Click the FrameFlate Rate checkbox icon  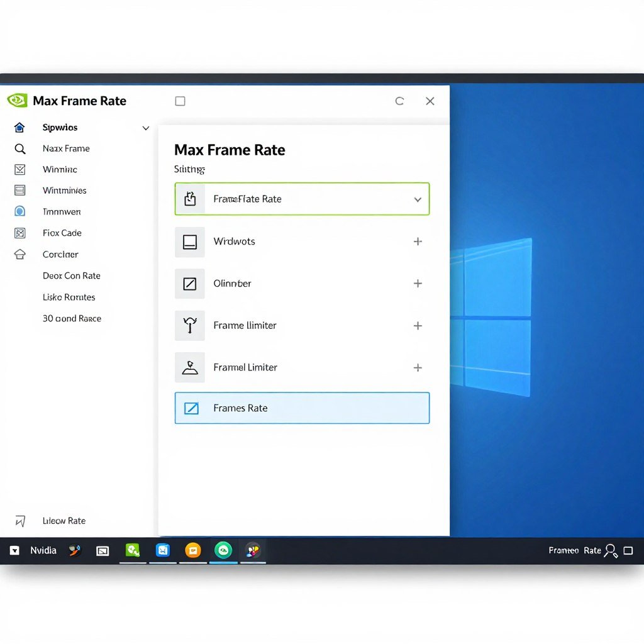pos(190,198)
